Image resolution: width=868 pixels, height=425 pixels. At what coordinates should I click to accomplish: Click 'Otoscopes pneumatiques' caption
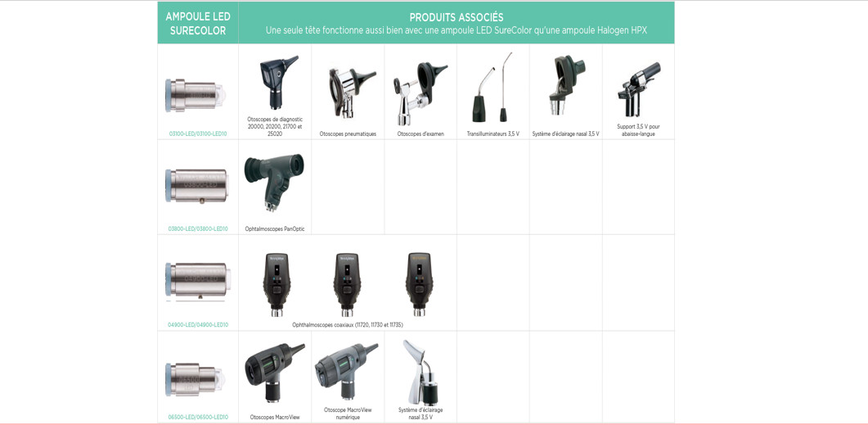pyautogui.click(x=349, y=133)
